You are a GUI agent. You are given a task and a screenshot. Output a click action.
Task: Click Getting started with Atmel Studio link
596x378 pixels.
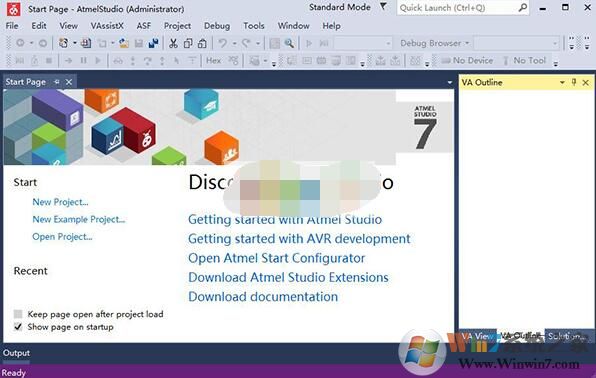click(x=285, y=219)
